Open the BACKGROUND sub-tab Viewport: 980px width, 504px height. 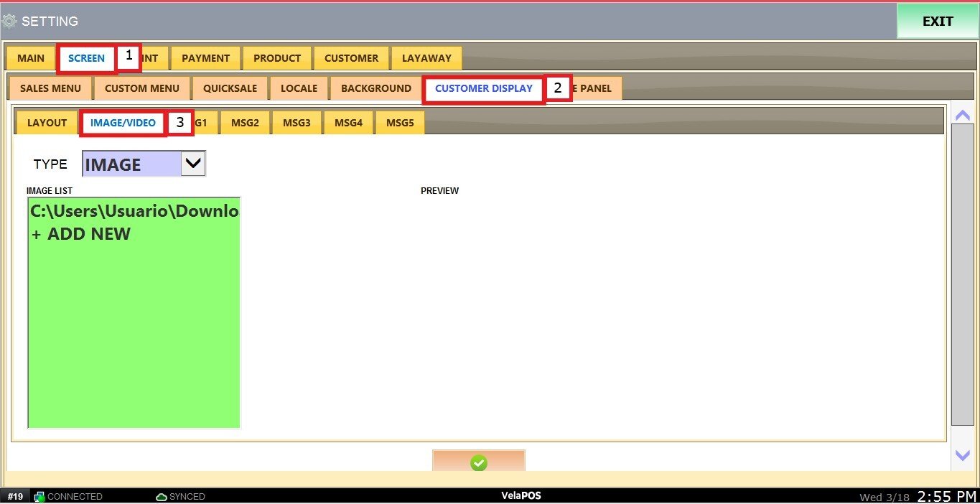(x=376, y=88)
